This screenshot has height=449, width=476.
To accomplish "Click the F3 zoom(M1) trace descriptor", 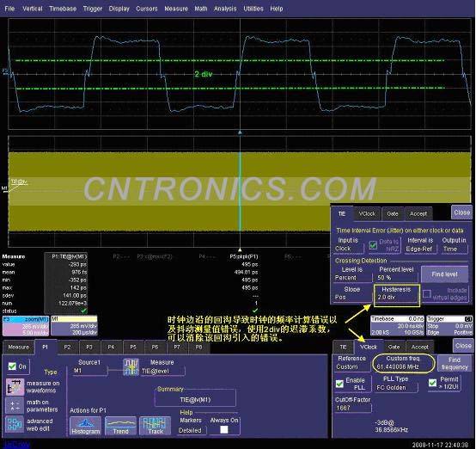I will (26, 326).
